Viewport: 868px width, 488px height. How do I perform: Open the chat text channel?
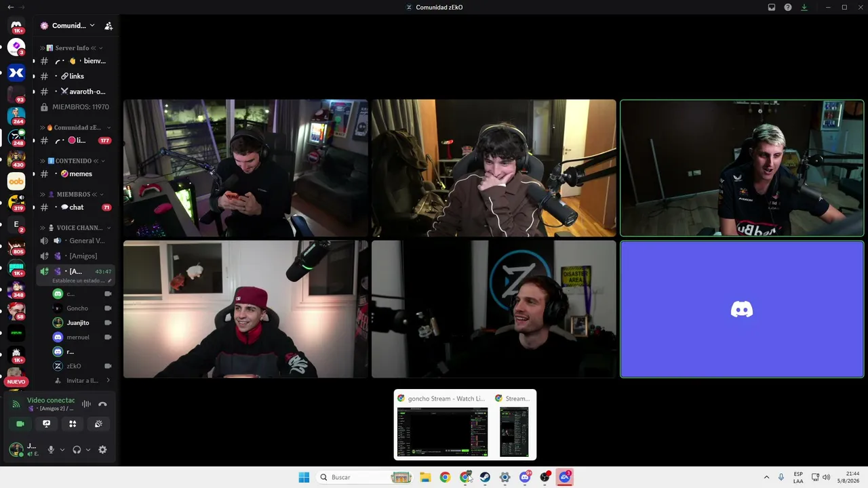click(75, 207)
